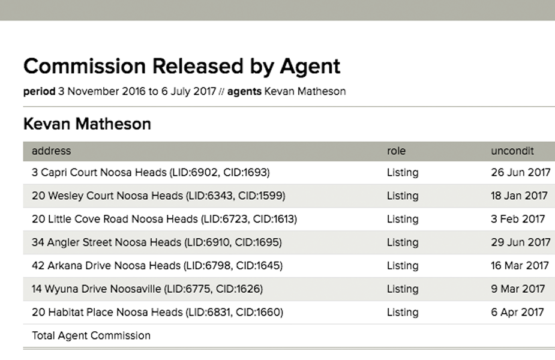Open 42 Arkana Drive Noosa Heads listing
This screenshot has height=360, width=555.
point(157,266)
